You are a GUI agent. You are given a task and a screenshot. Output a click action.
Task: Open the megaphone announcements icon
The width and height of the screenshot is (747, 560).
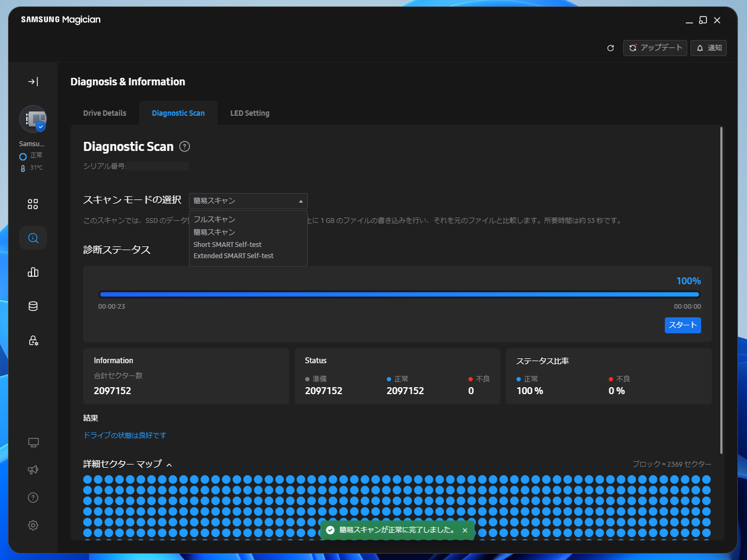coord(33,470)
